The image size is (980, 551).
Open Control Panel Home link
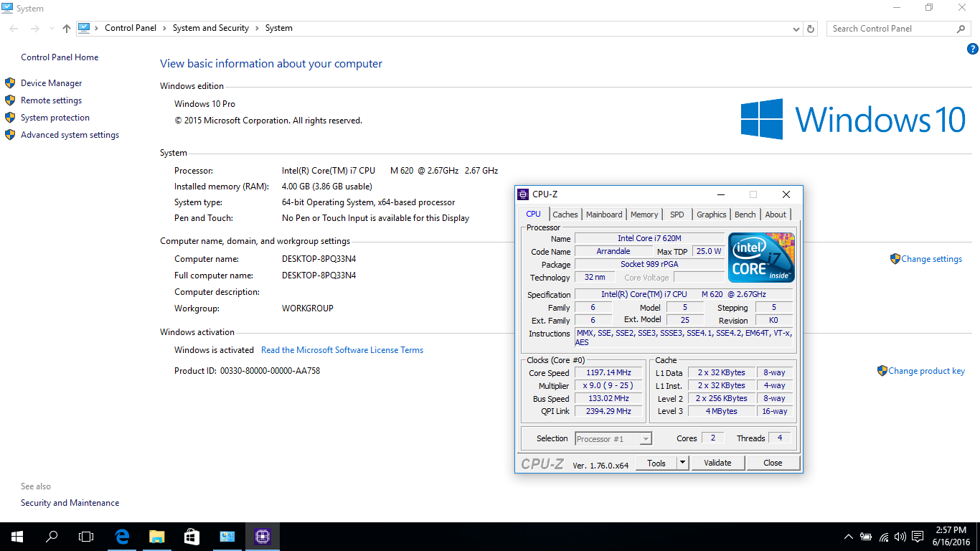(60, 57)
